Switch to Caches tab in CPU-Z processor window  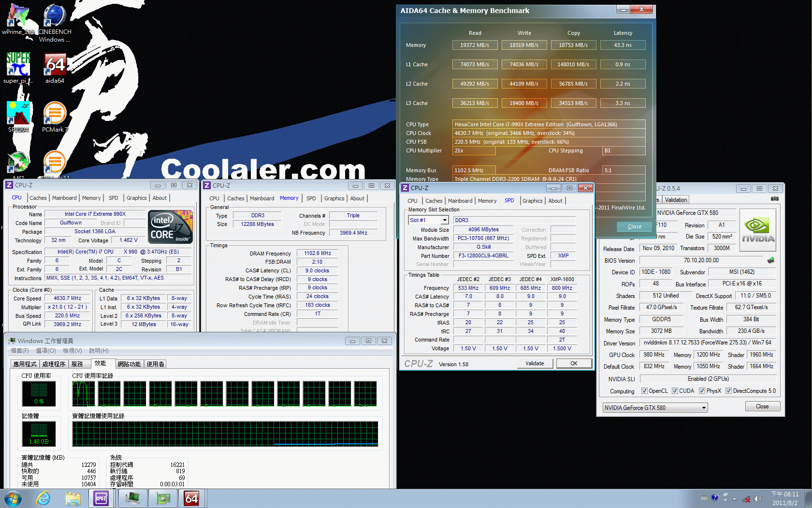(38, 198)
